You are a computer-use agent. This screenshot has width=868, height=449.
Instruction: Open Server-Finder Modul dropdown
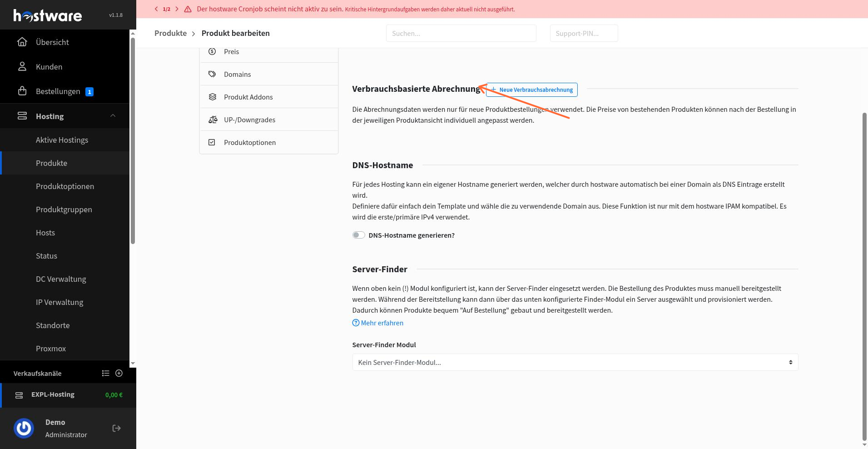pyautogui.click(x=575, y=362)
